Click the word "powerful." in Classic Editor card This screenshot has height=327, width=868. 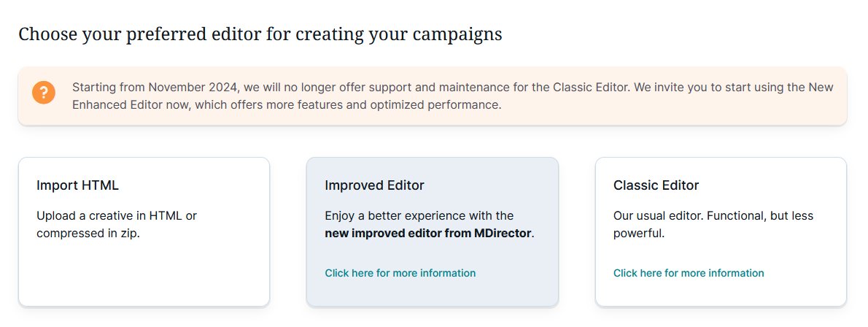[638, 234]
